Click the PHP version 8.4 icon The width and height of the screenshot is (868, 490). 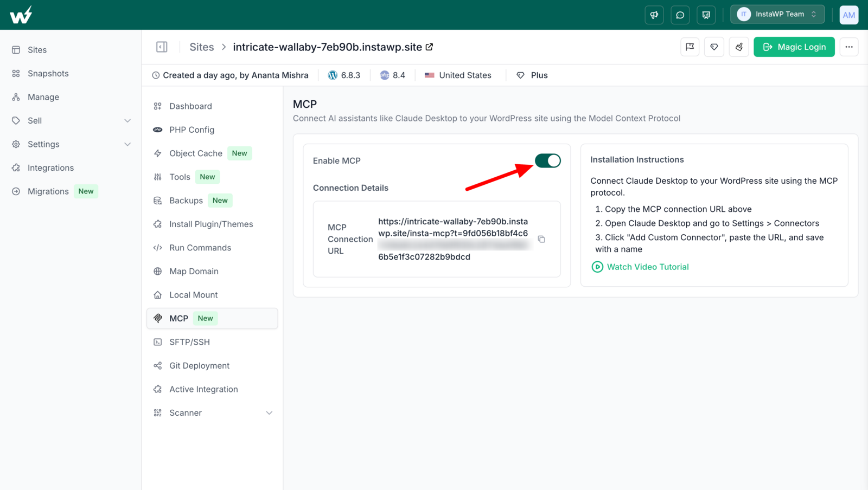(385, 75)
